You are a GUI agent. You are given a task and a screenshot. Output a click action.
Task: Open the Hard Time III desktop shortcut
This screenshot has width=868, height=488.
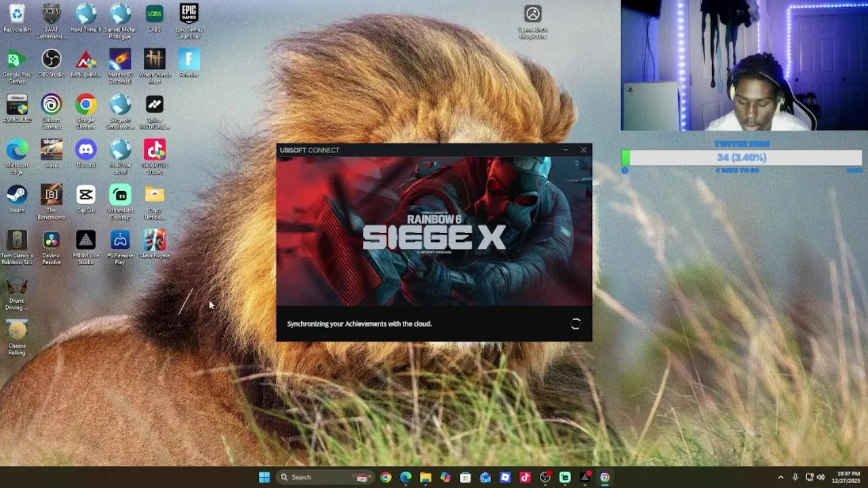pos(86,18)
